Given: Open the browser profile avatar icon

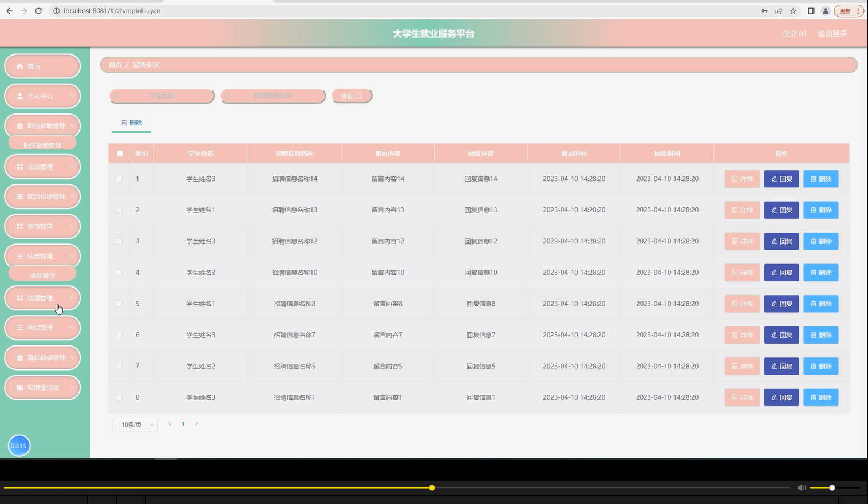Looking at the screenshot, I should pyautogui.click(x=826, y=11).
